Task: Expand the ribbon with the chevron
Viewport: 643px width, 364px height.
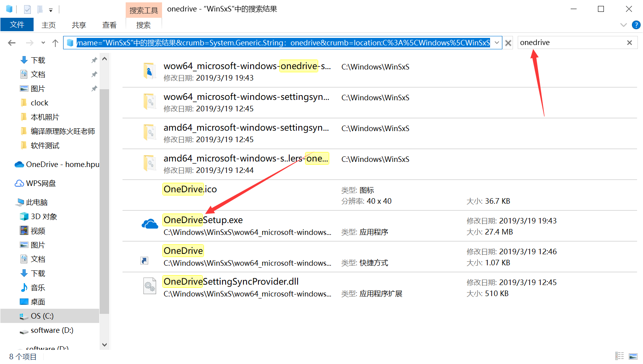Action: [624, 25]
